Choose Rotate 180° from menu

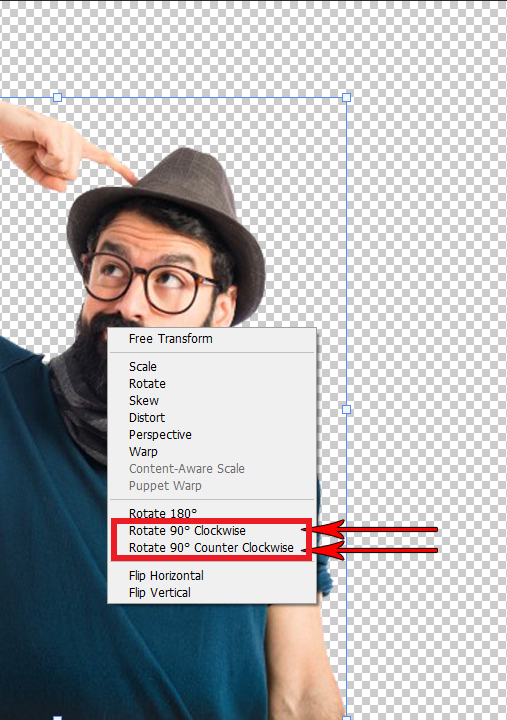[x=163, y=513]
